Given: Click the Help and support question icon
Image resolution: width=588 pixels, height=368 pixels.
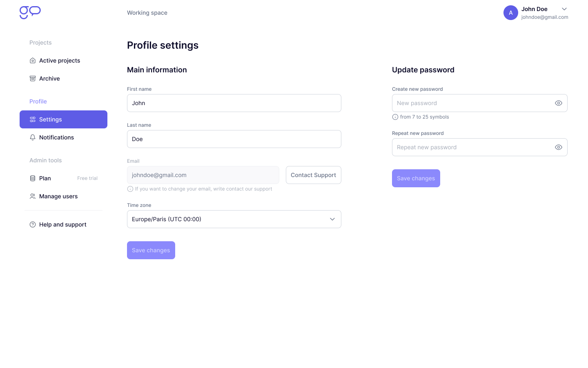Looking at the screenshot, I should coord(33,224).
